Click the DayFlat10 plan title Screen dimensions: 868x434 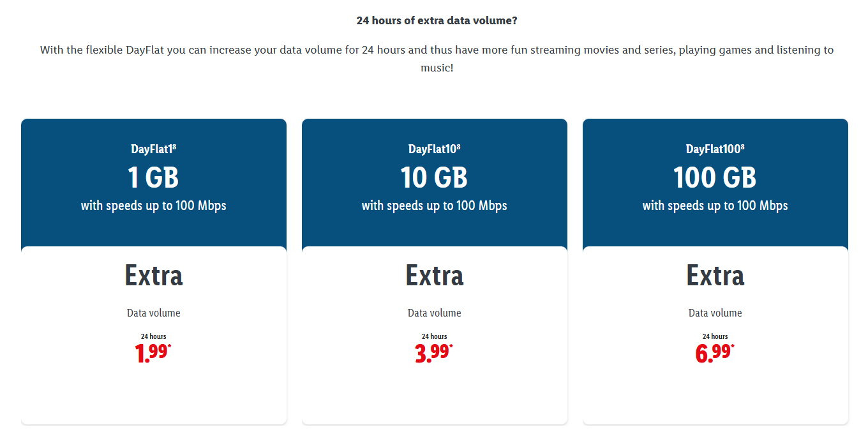431,149
